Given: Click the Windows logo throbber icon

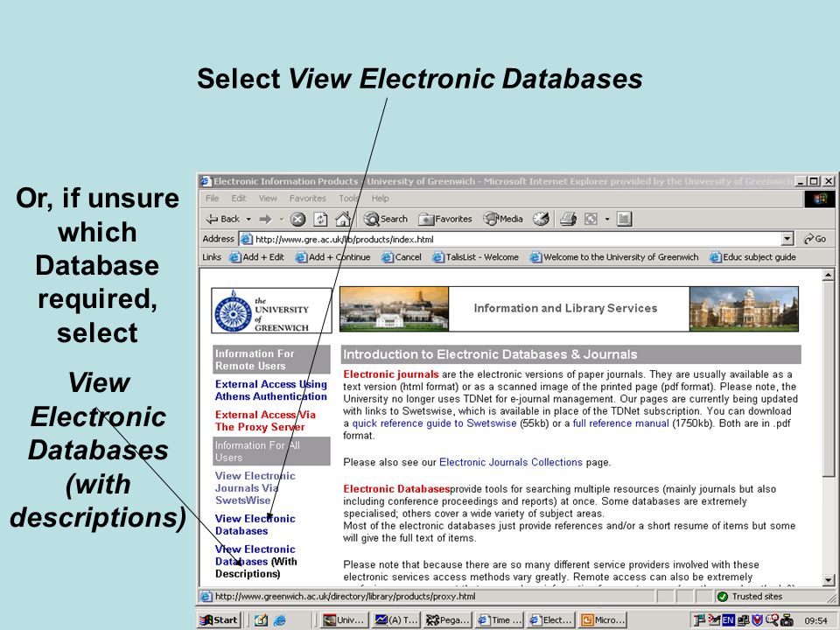Looking at the screenshot, I should click(820, 199).
